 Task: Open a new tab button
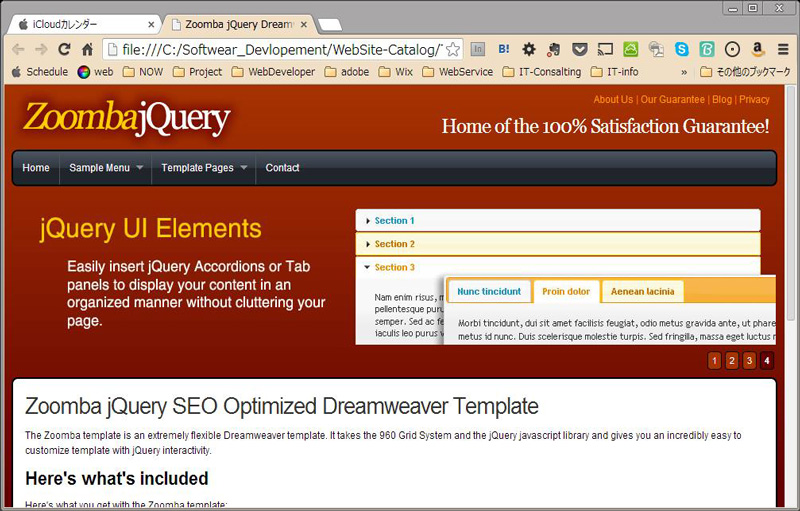pos(330,24)
